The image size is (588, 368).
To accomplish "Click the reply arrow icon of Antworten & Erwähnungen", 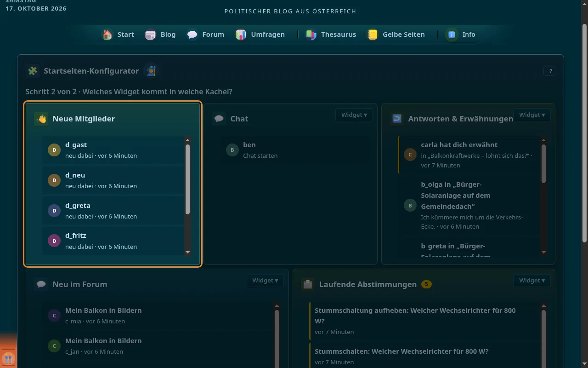I will (397, 119).
